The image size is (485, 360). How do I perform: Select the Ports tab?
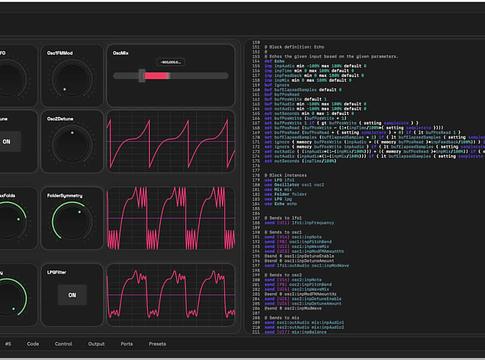click(127, 344)
